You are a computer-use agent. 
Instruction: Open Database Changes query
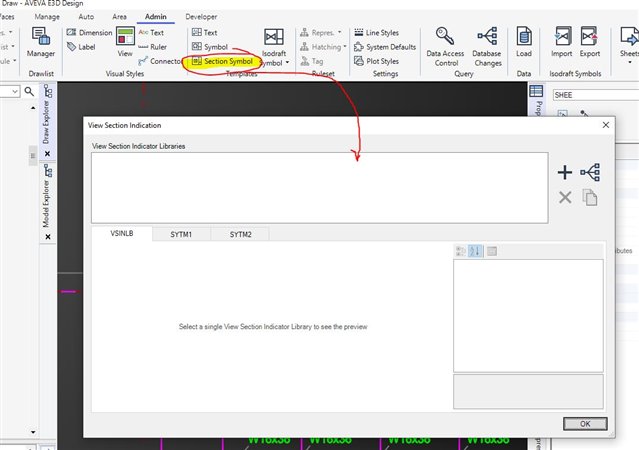pyautogui.click(x=487, y=46)
